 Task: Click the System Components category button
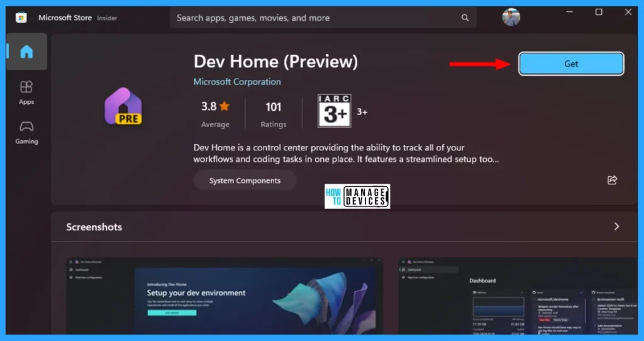pos(245,181)
